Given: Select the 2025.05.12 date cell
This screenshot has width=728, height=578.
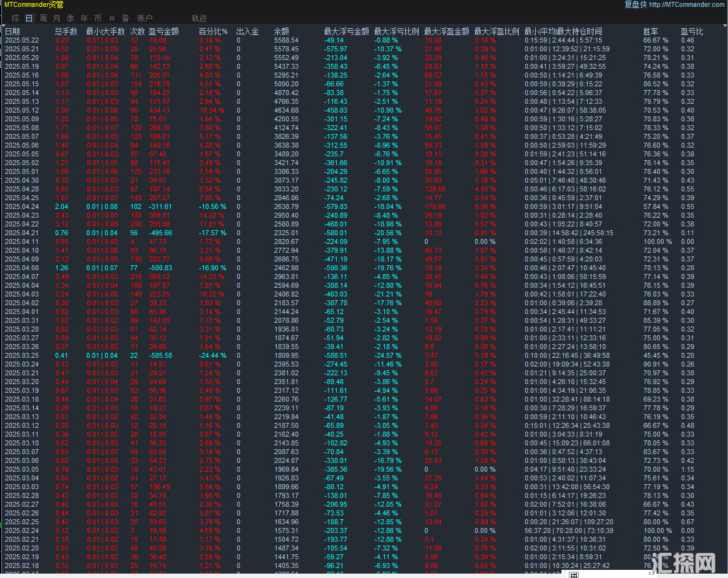Looking at the screenshot, I should tap(22, 110).
